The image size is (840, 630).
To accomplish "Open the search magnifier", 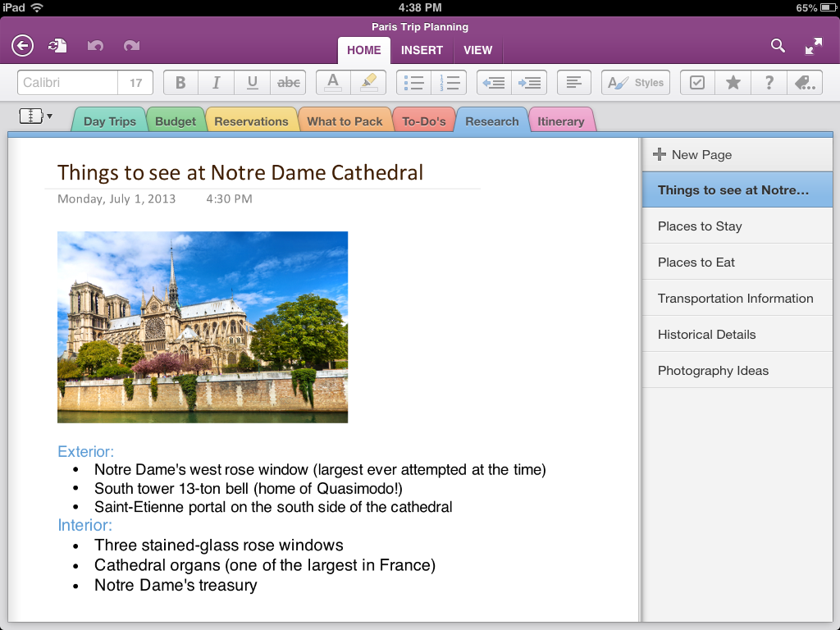I will point(778,46).
